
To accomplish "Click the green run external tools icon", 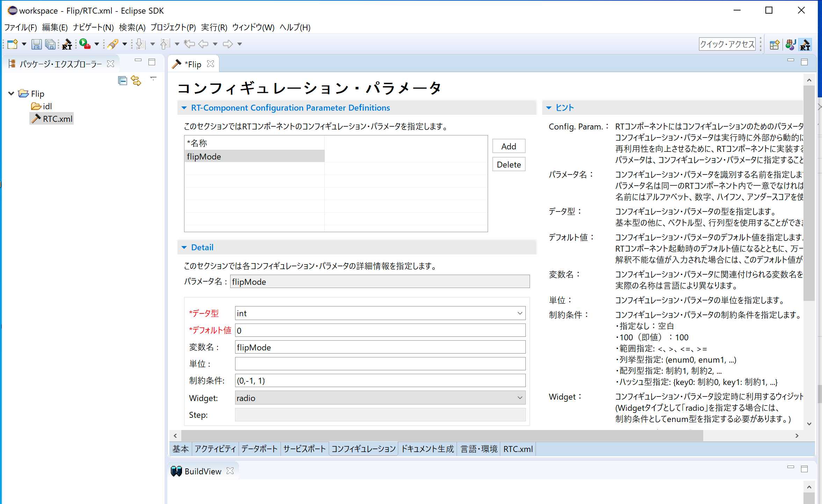I will (85, 44).
